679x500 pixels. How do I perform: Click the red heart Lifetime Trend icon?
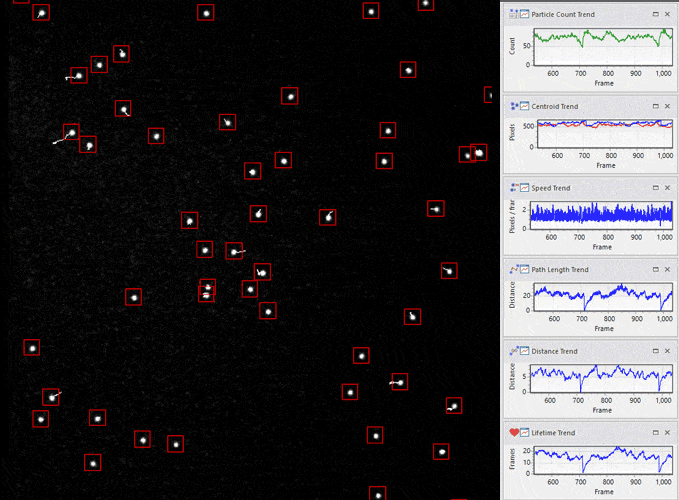coord(514,433)
